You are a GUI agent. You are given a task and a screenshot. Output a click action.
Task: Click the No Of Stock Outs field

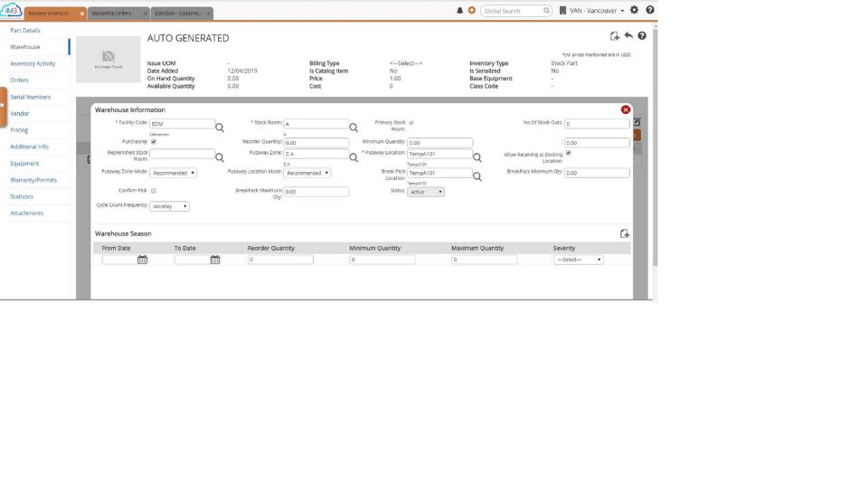pos(597,124)
